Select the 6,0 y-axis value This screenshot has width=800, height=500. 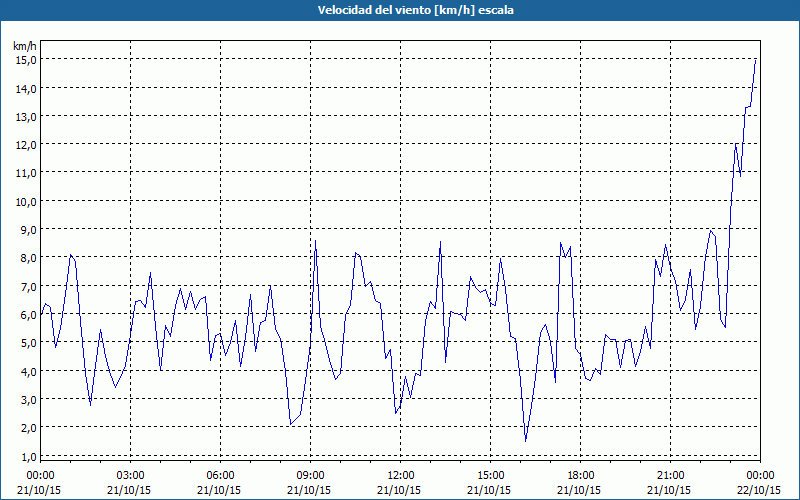coord(28,315)
